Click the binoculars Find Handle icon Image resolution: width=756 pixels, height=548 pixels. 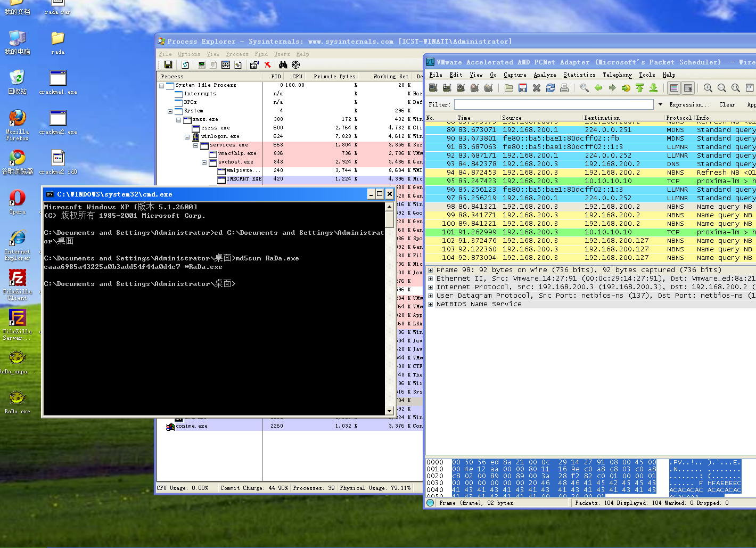[x=283, y=65]
